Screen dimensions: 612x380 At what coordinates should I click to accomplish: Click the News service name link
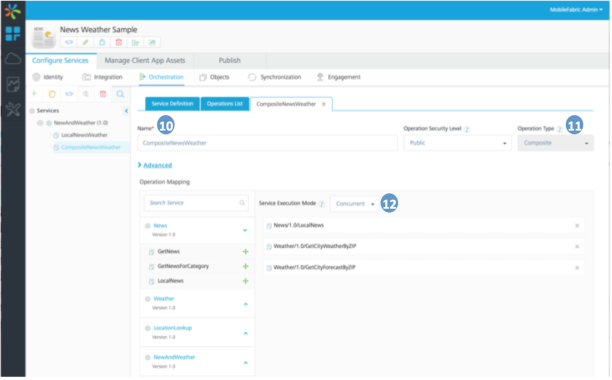pos(160,226)
